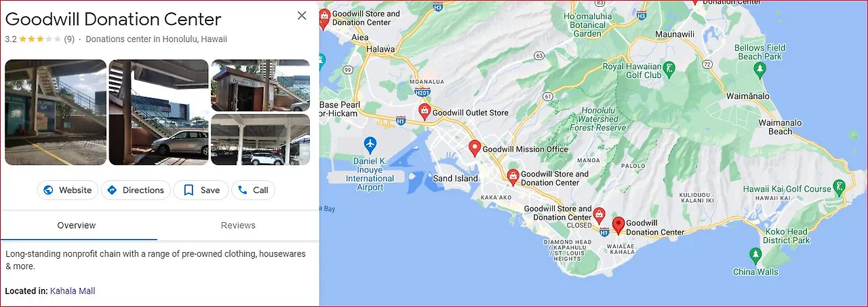Click the Royal Hawaiian Golf Club icon
The height and width of the screenshot is (307, 868).
[669, 68]
